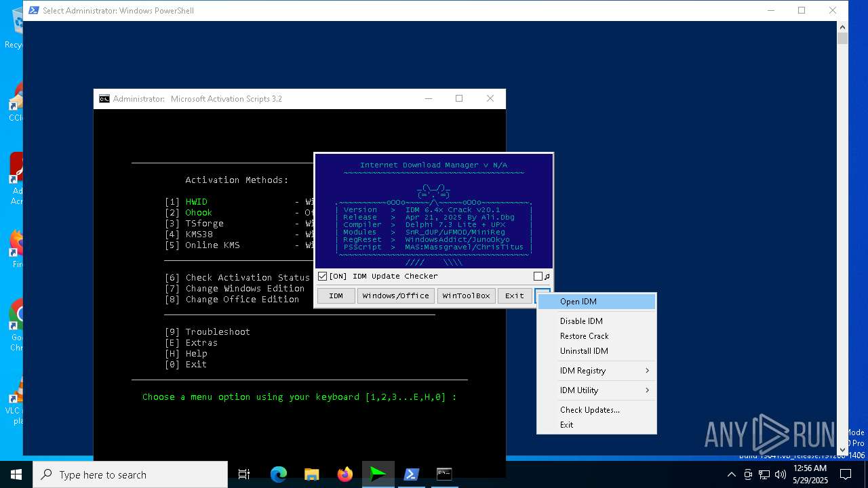Choose Exit in the context menu
This screenshot has width=868, height=488.
(597, 425)
